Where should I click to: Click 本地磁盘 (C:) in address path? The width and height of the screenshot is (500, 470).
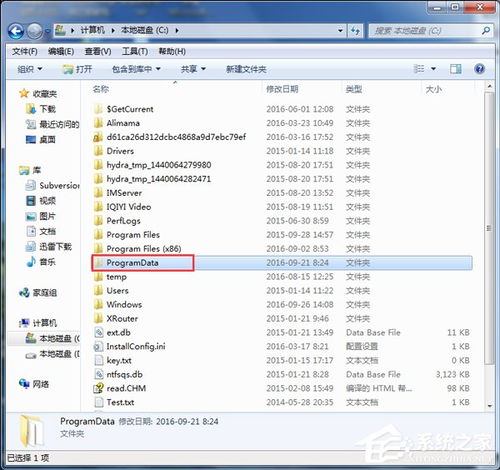pos(144,30)
